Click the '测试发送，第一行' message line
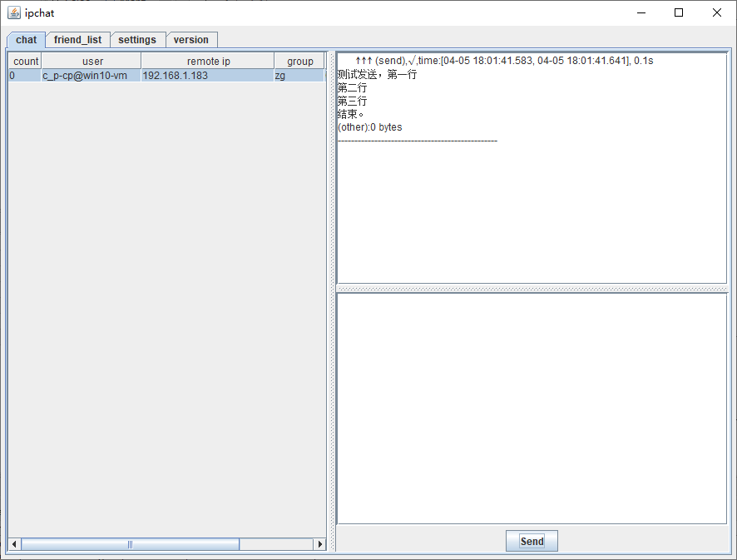This screenshot has width=737, height=560. (x=377, y=74)
